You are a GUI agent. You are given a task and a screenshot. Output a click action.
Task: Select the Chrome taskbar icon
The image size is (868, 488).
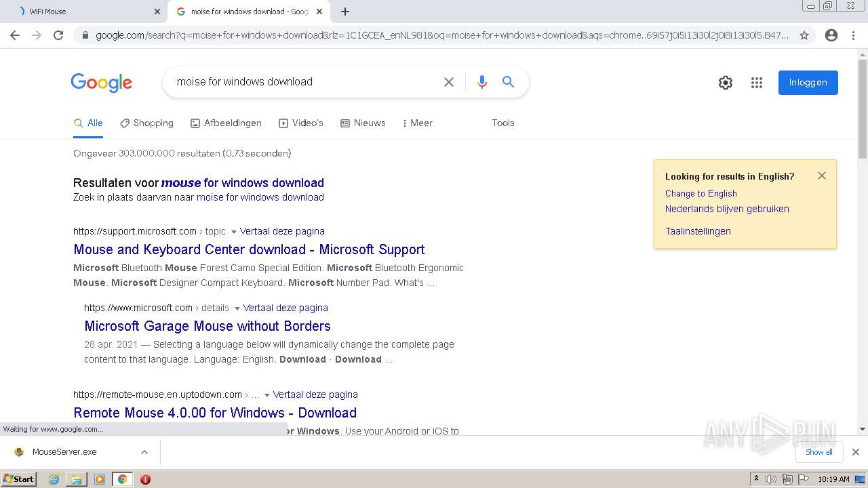click(122, 479)
